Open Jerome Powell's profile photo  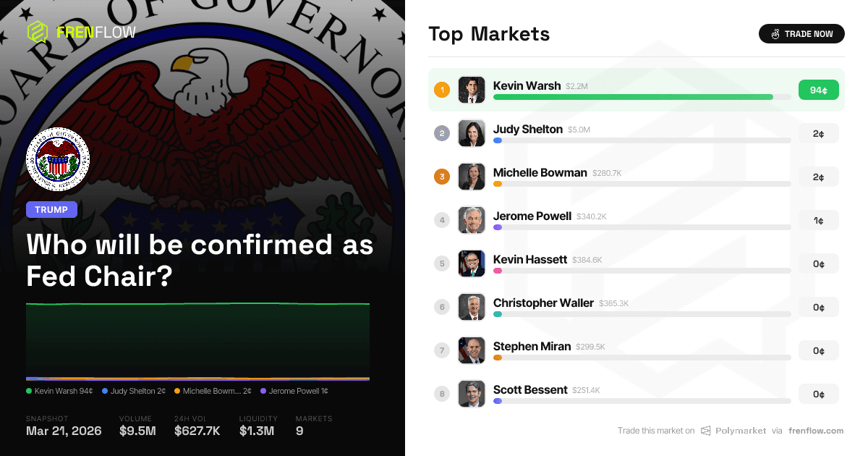[472, 220]
